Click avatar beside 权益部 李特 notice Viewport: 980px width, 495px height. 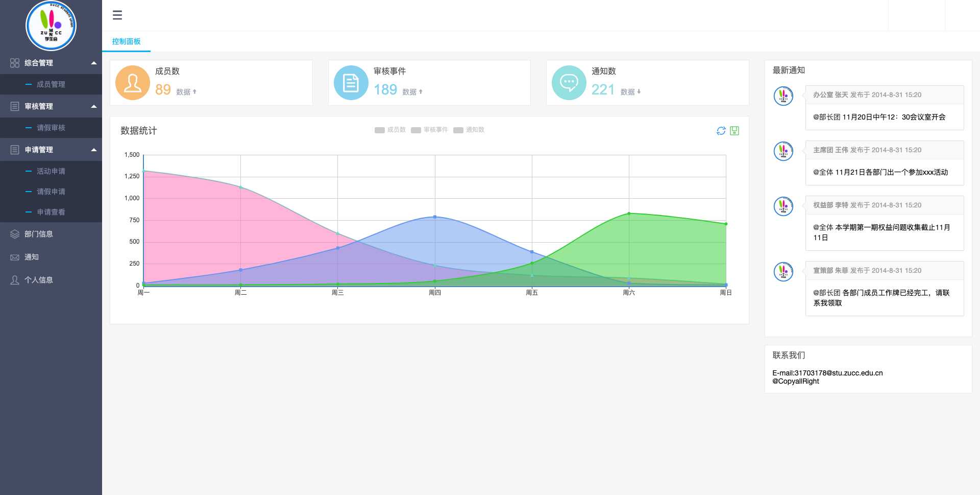pos(783,206)
